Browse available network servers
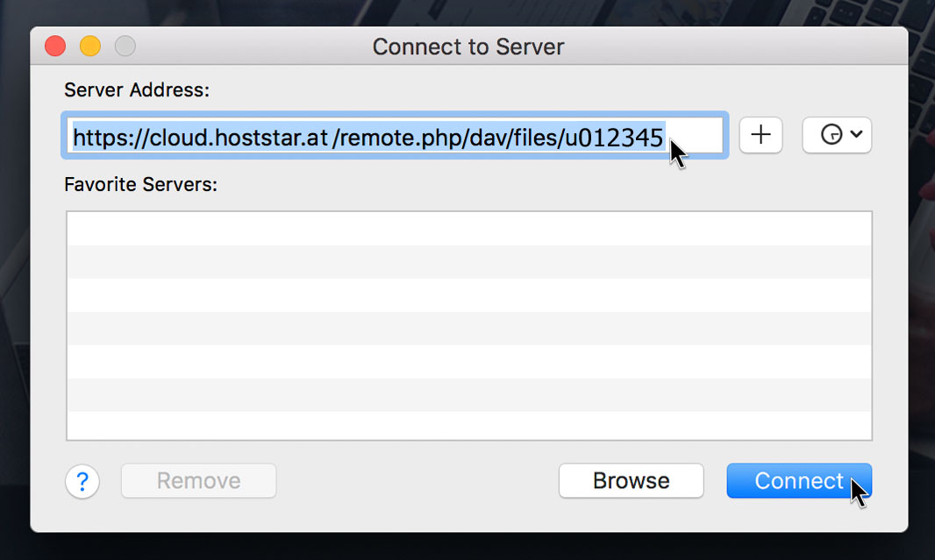The height and width of the screenshot is (560, 935). coord(631,481)
